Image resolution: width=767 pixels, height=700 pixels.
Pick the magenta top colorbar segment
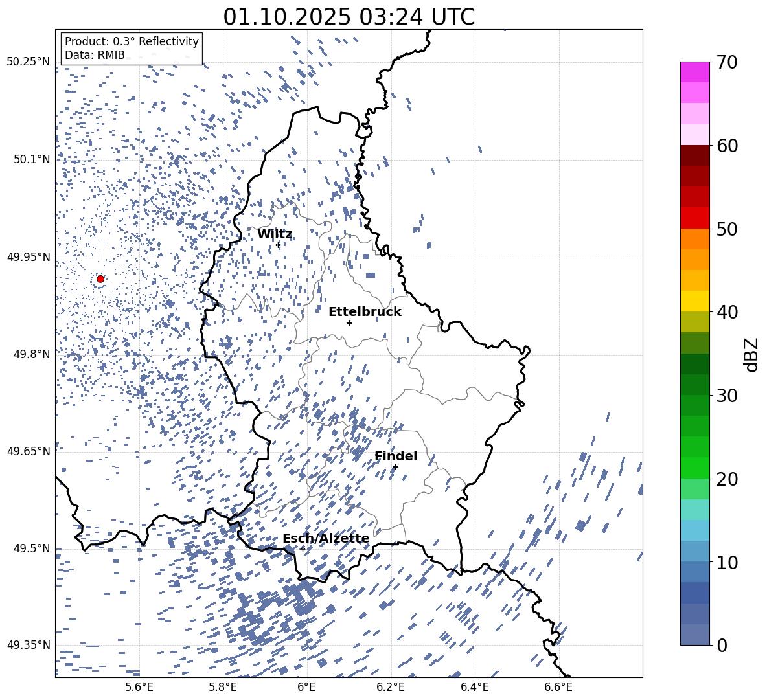(694, 72)
